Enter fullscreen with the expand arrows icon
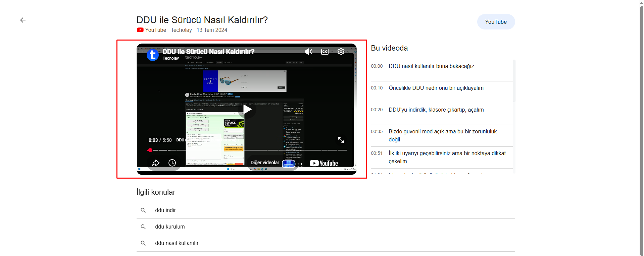The image size is (644, 256). point(341,140)
